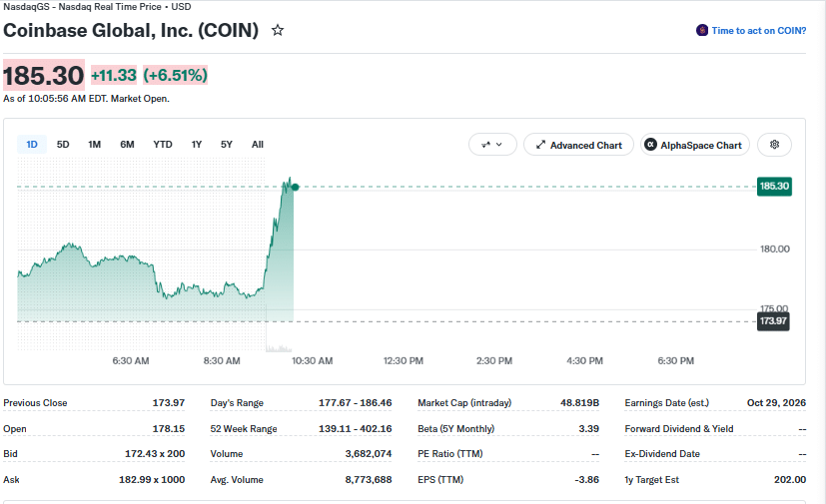826x504 pixels.
Task: Click the 52 Week Range value 139.11 - 402.16
Action: [x=355, y=429]
